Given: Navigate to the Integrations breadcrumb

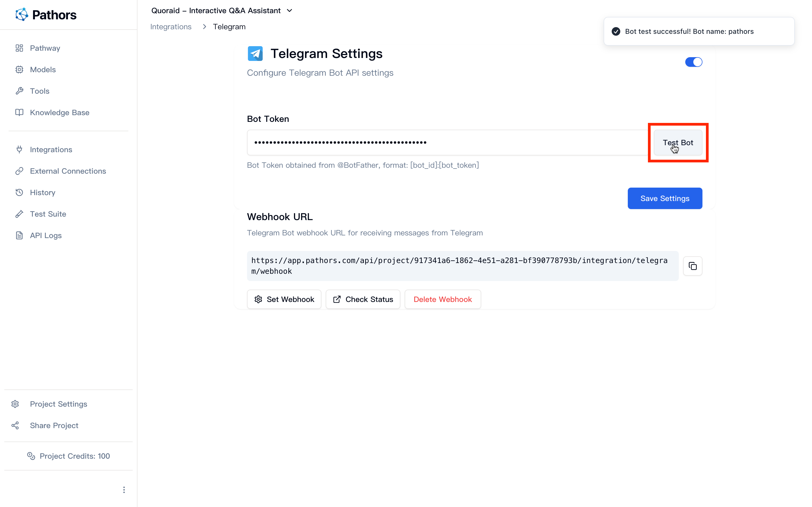Looking at the screenshot, I should pos(171,27).
